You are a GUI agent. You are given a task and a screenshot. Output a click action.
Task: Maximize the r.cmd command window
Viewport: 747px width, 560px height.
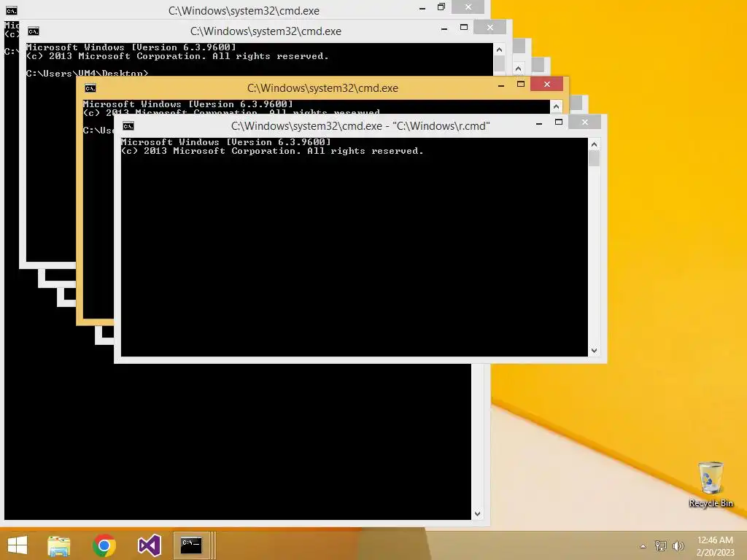click(558, 122)
